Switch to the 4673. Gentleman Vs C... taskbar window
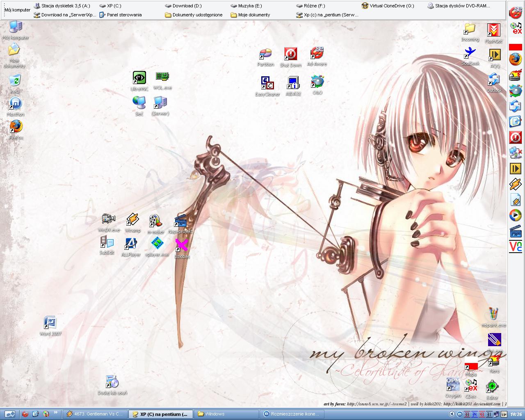Viewport: 525px width, 420px height. [x=95, y=414]
